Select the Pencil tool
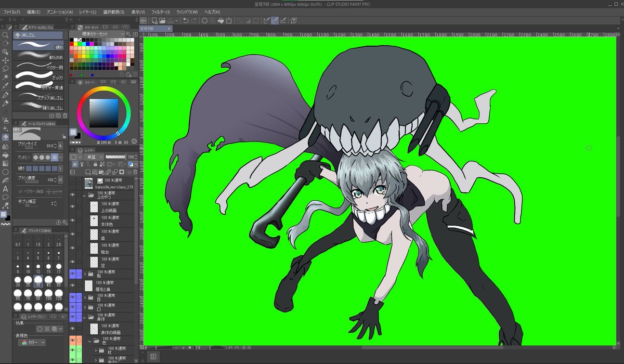This screenshot has width=624, height=364. click(5, 103)
